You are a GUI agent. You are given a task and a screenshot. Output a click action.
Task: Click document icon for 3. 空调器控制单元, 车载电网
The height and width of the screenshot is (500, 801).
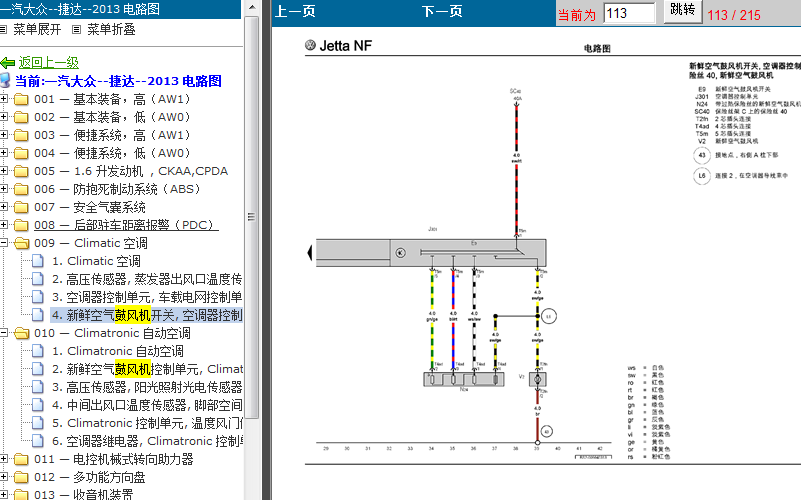[38, 297]
